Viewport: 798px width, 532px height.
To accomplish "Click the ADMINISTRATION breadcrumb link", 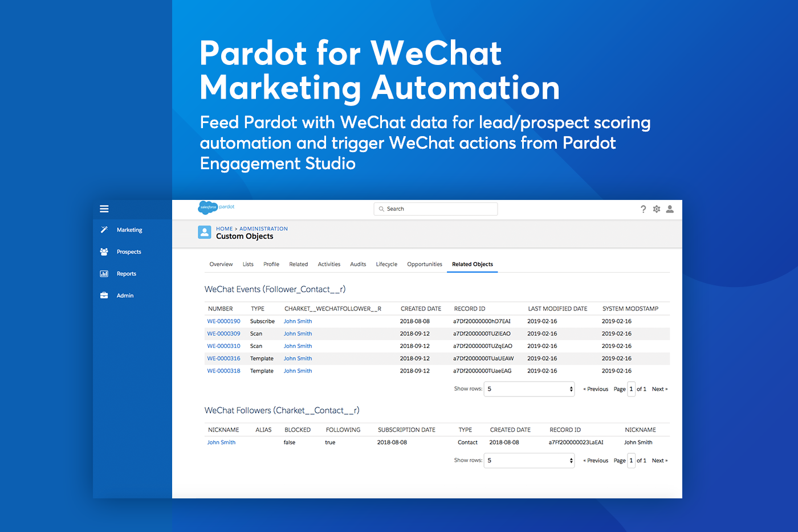I will (x=263, y=229).
